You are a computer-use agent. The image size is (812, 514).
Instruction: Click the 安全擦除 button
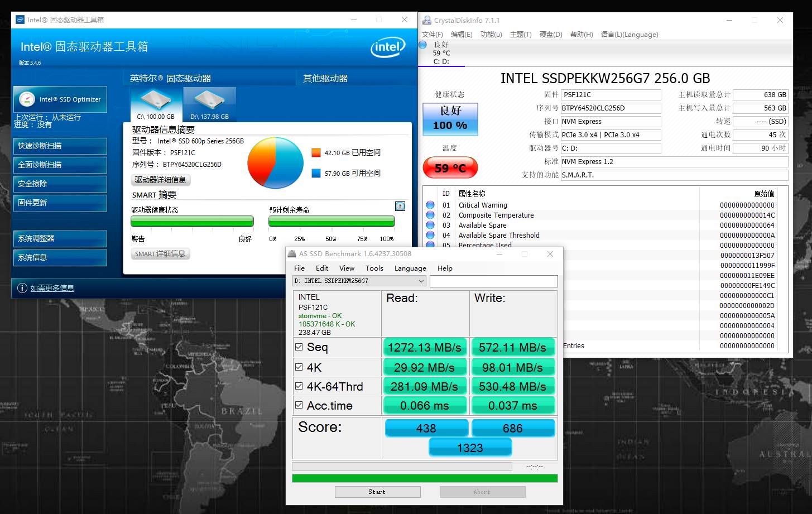click(x=60, y=184)
